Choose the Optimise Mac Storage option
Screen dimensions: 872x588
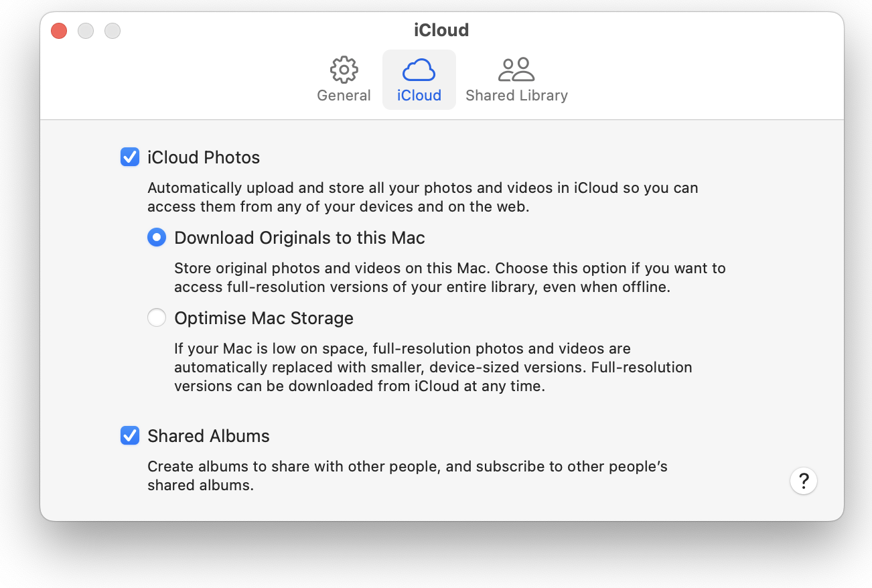[157, 318]
